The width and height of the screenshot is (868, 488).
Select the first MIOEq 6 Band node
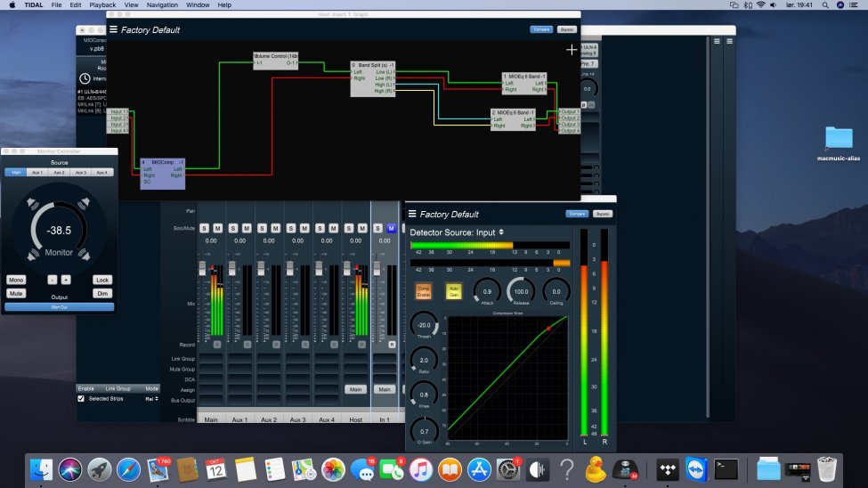point(524,83)
